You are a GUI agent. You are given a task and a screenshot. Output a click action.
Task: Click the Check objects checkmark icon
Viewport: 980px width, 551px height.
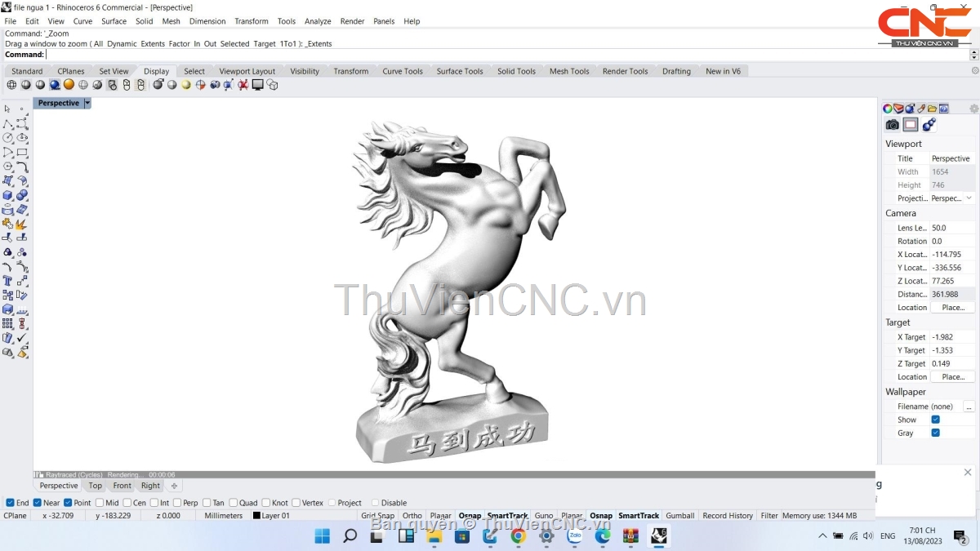(x=22, y=337)
